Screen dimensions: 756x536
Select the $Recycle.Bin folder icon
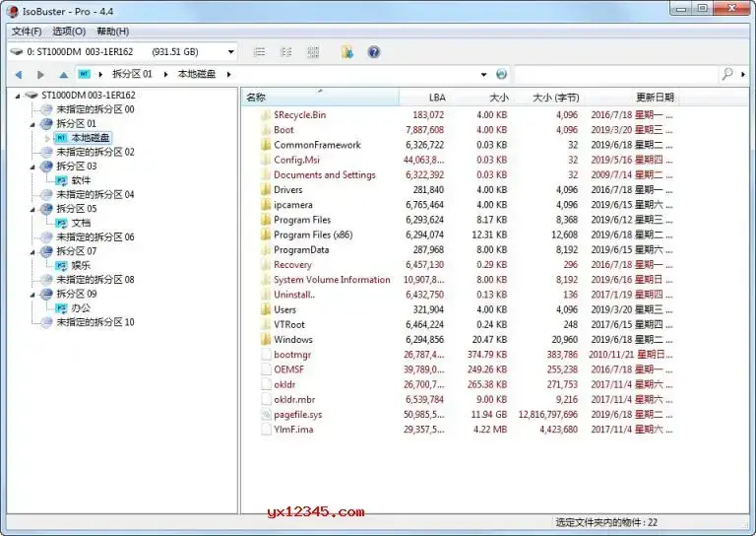click(266, 115)
